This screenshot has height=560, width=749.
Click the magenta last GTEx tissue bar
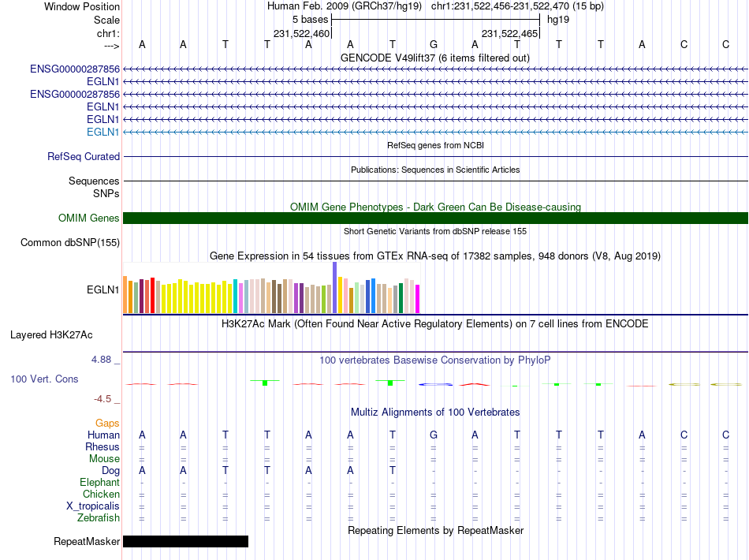pyautogui.click(x=418, y=299)
